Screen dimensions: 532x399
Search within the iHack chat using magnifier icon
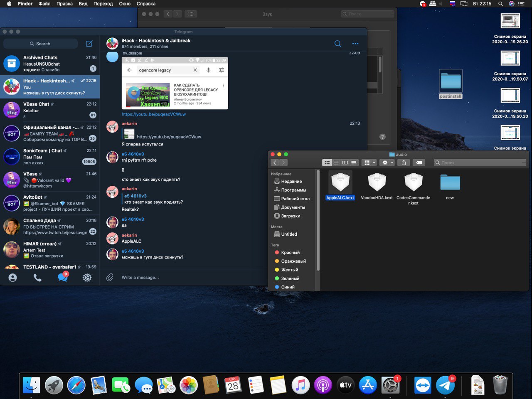point(338,44)
